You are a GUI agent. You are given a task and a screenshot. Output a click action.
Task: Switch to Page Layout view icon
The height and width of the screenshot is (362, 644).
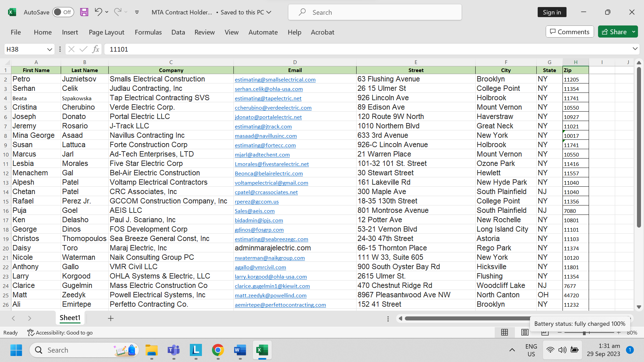[525, 332]
